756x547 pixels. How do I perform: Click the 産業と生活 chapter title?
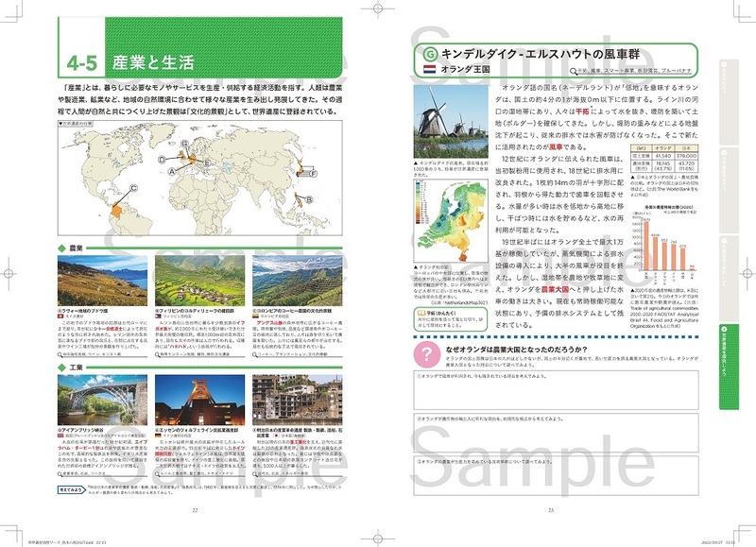tap(153, 62)
